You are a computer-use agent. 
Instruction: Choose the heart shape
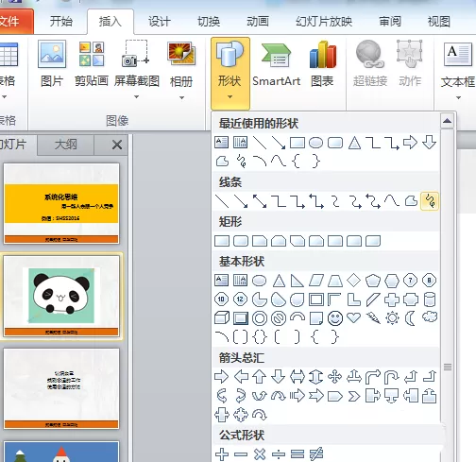pos(354,317)
